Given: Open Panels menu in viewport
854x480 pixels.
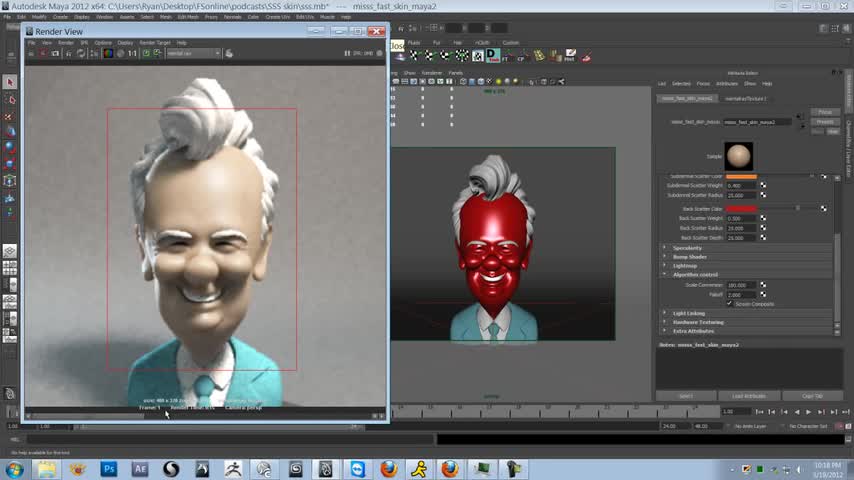Looking at the screenshot, I should 455,73.
